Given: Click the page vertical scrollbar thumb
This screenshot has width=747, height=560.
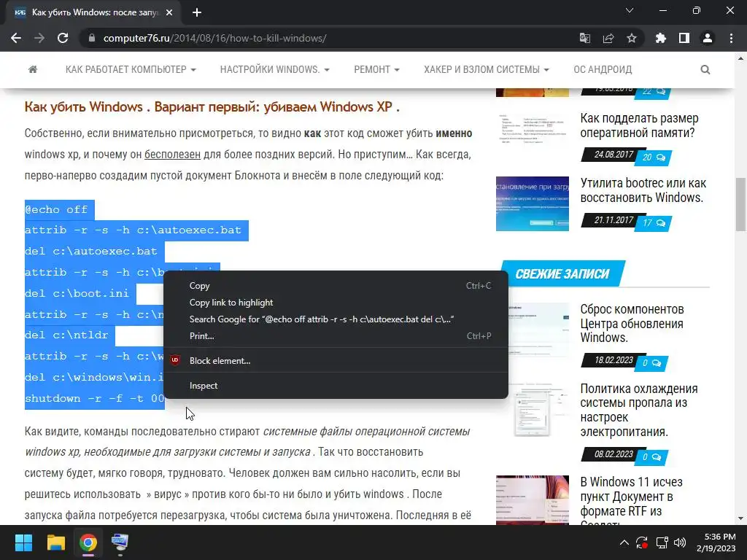Looking at the screenshot, I should click(740, 203).
